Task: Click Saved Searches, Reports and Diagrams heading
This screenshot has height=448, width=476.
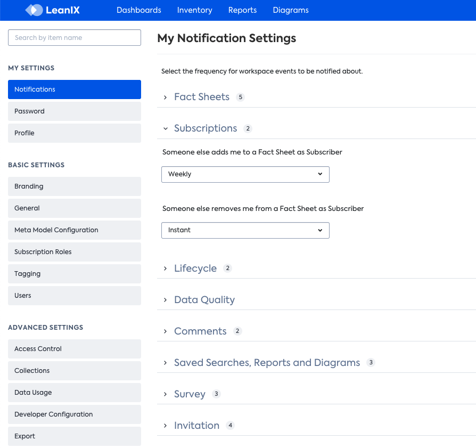Action: pyautogui.click(x=267, y=363)
